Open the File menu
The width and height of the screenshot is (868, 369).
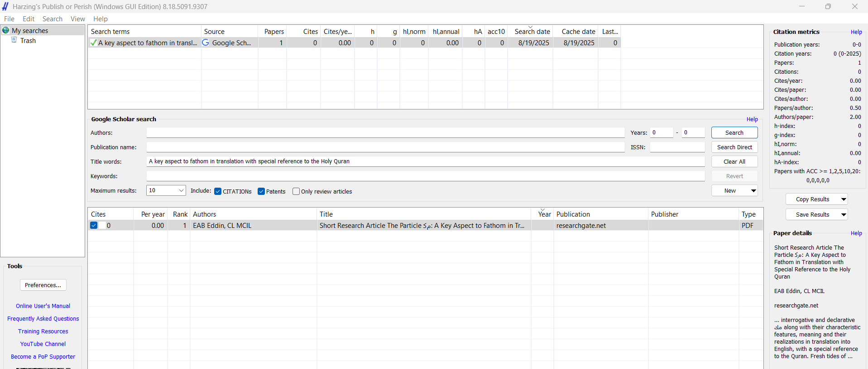pos(9,19)
